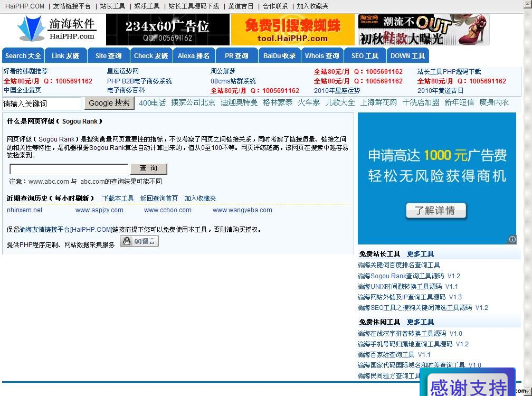Open the Link友链 tab

tap(65, 55)
